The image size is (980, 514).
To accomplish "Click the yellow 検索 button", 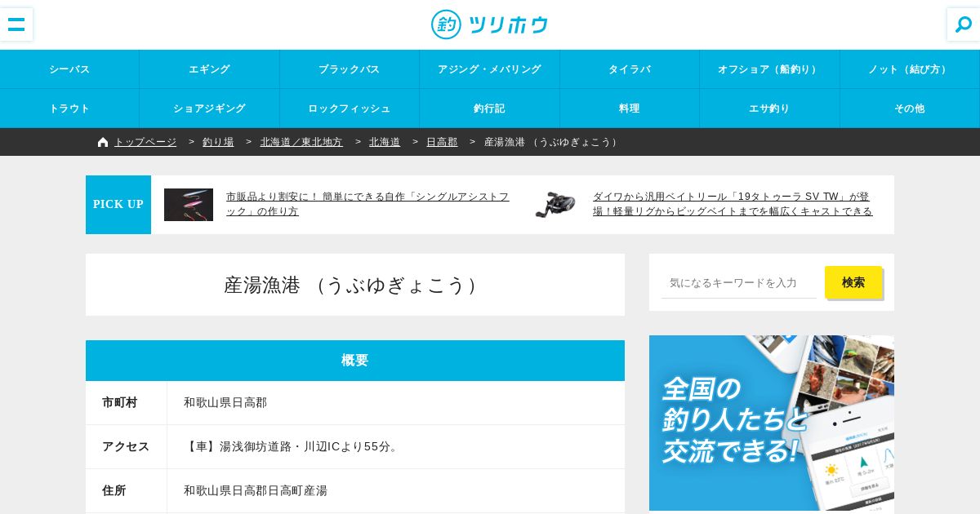I will [853, 282].
